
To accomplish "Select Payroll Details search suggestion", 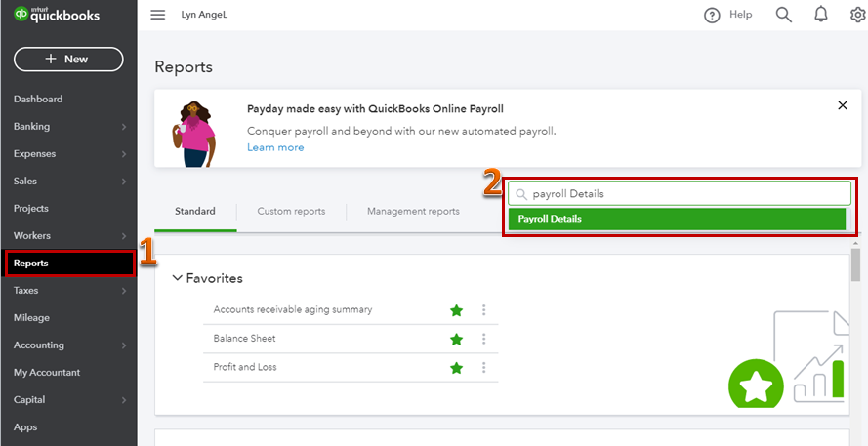I will click(x=677, y=219).
